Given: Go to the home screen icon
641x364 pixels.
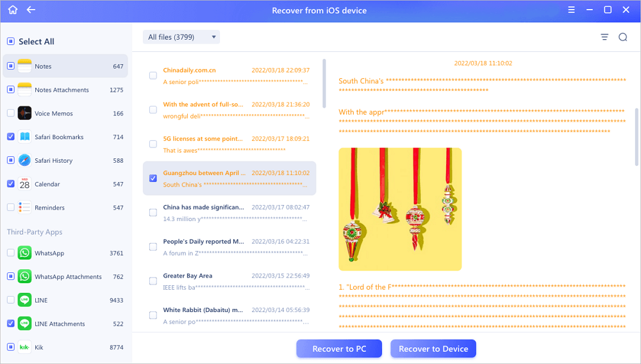Looking at the screenshot, I should coord(13,10).
